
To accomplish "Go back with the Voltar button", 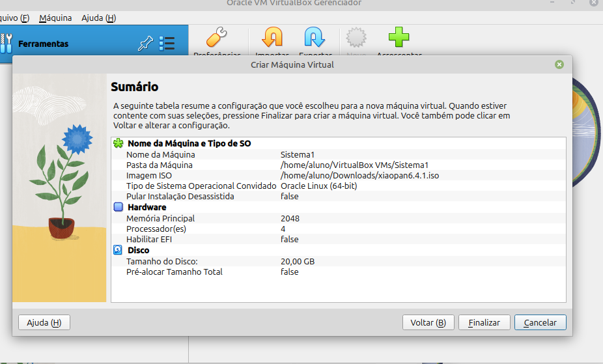I will 428,322.
